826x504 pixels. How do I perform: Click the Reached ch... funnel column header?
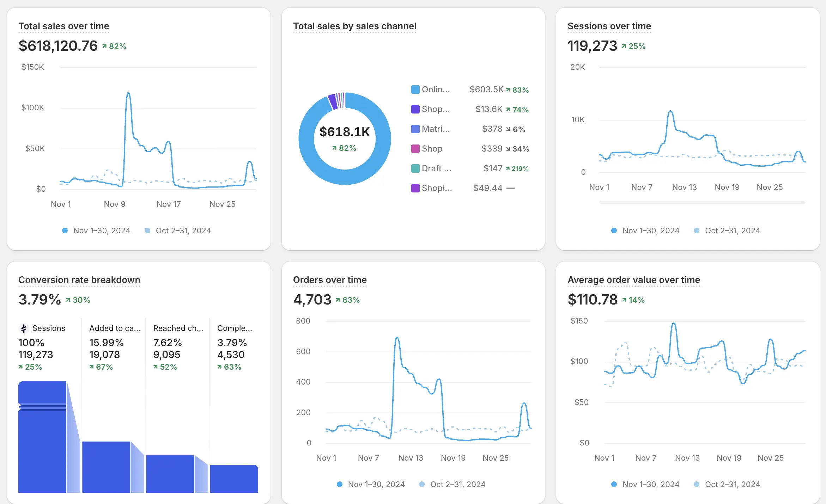(x=178, y=328)
